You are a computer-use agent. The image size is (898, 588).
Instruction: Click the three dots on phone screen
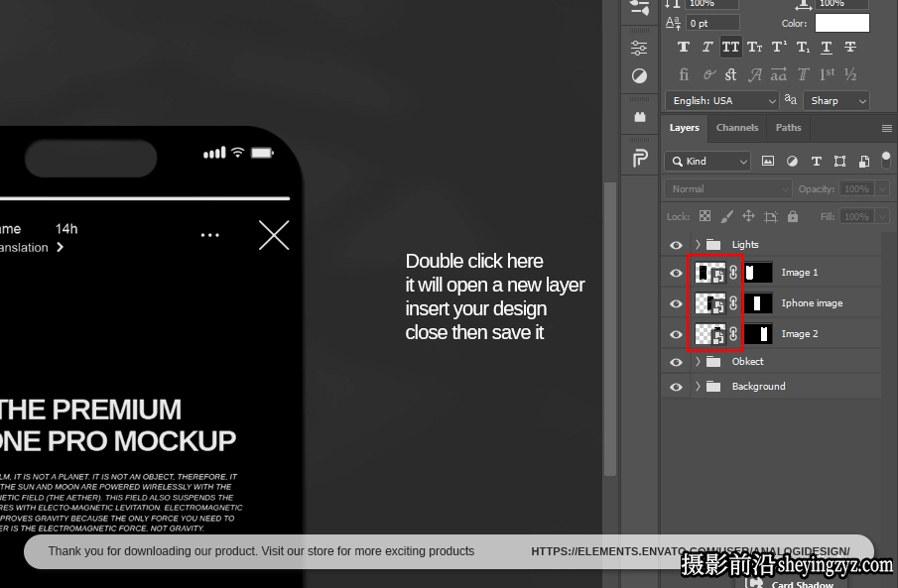[210, 235]
